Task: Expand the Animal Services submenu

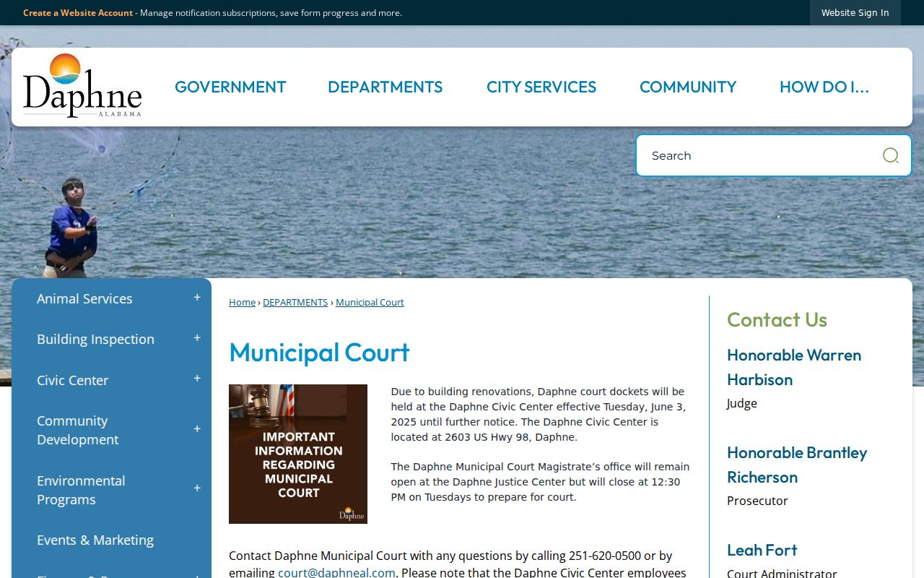Action: (197, 298)
